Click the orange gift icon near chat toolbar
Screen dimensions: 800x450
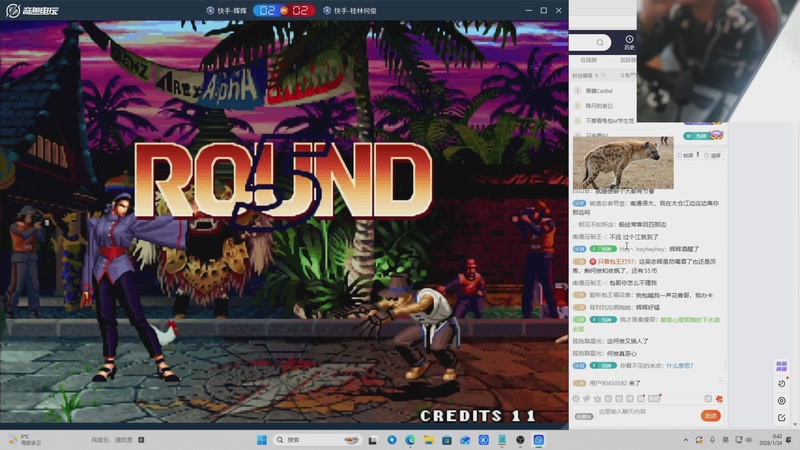click(719, 398)
